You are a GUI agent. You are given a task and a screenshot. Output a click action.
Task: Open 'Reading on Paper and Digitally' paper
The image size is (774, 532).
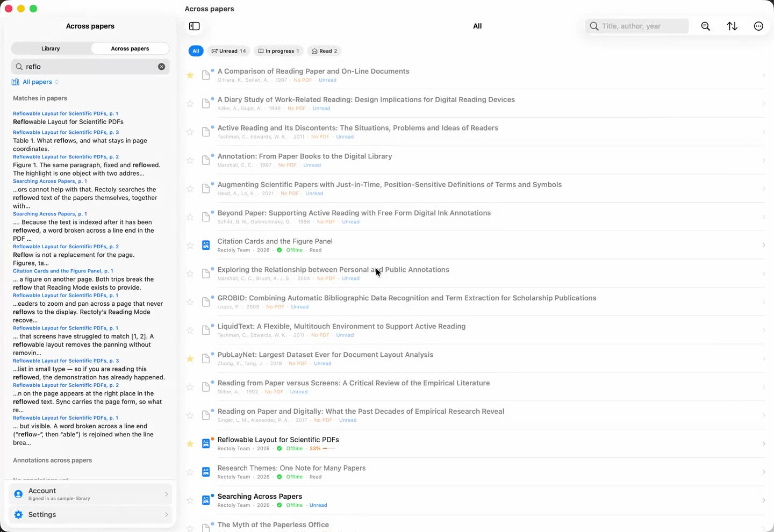pyautogui.click(x=361, y=412)
